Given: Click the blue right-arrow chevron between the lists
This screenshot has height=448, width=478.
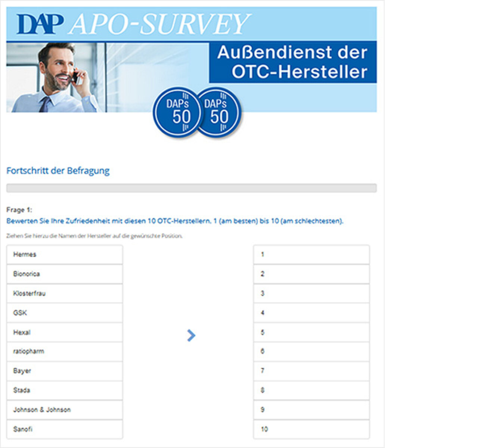Looking at the screenshot, I should tap(191, 335).
